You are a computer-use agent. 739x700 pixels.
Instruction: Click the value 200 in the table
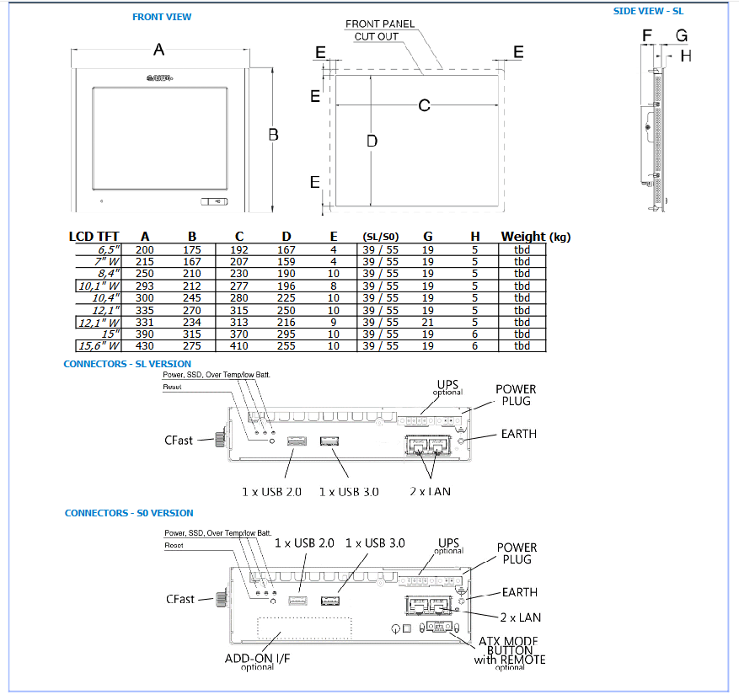(x=145, y=249)
